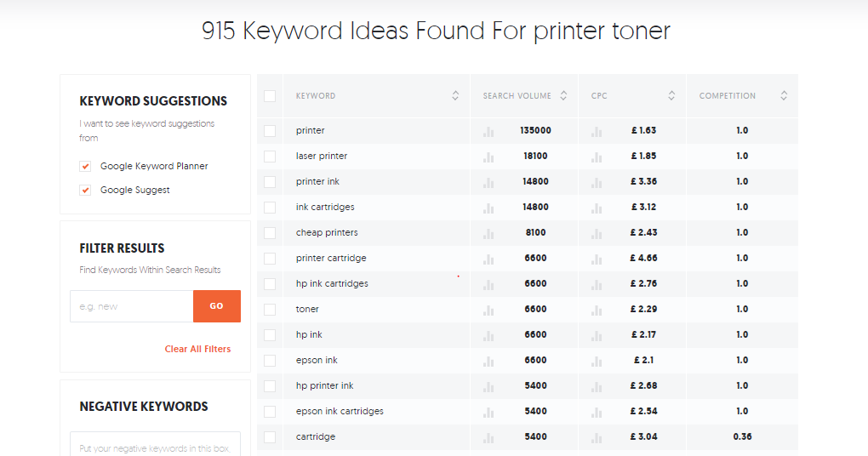Open CPC chart icon for ink cartridges
This screenshot has height=456, width=868.
(597, 208)
